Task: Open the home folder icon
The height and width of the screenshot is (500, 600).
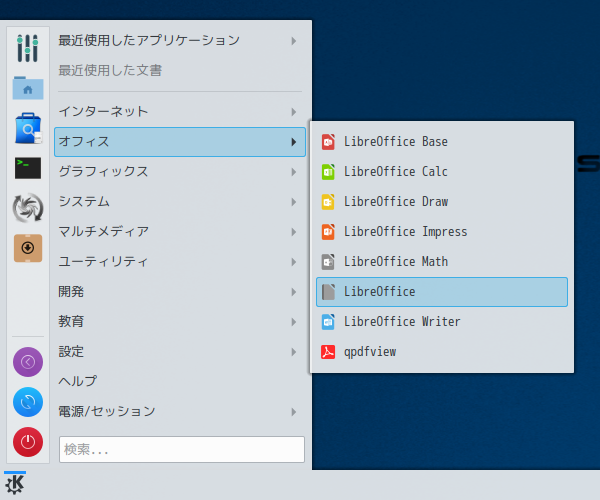Action: tap(28, 88)
